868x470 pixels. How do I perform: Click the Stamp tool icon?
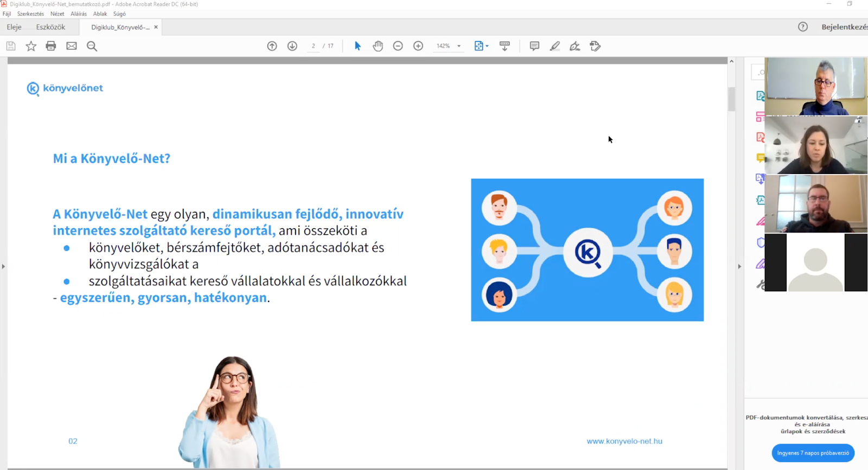[x=595, y=46]
